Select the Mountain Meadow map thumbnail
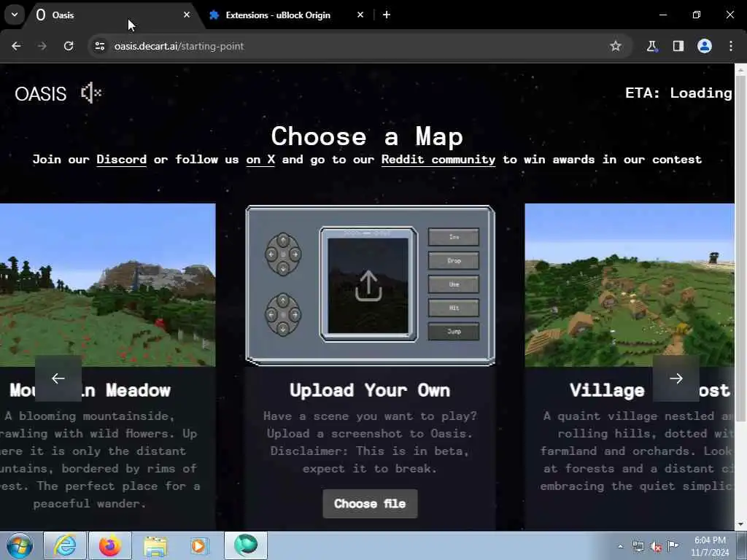The height and width of the screenshot is (560, 747). 108,285
